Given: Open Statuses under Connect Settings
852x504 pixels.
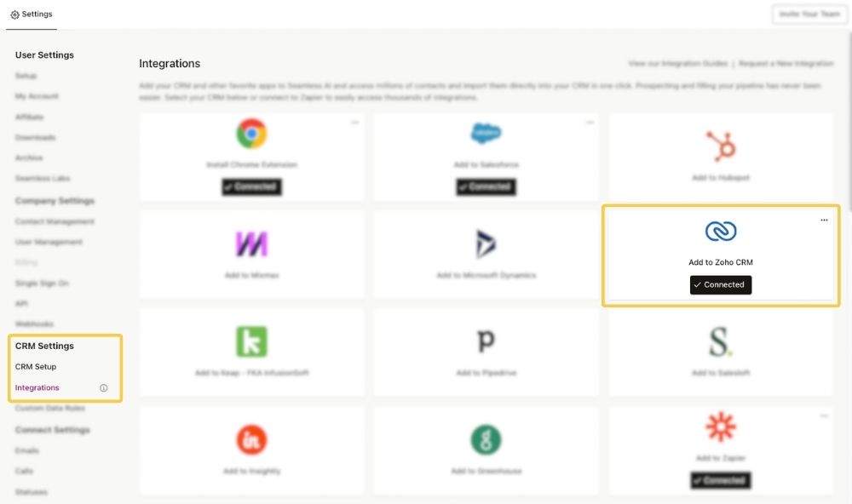Looking at the screenshot, I should [x=31, y=491].
